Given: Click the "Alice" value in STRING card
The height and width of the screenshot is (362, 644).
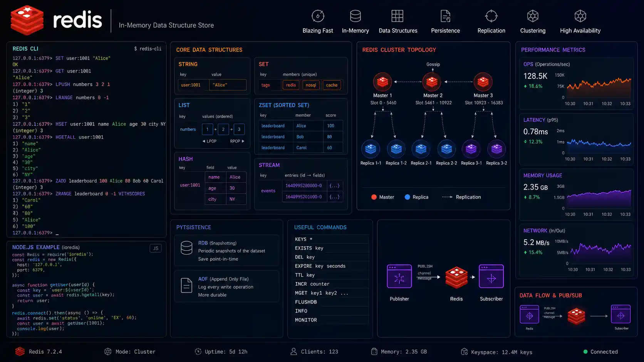Looking at the screenshot, I should point(228,85).
